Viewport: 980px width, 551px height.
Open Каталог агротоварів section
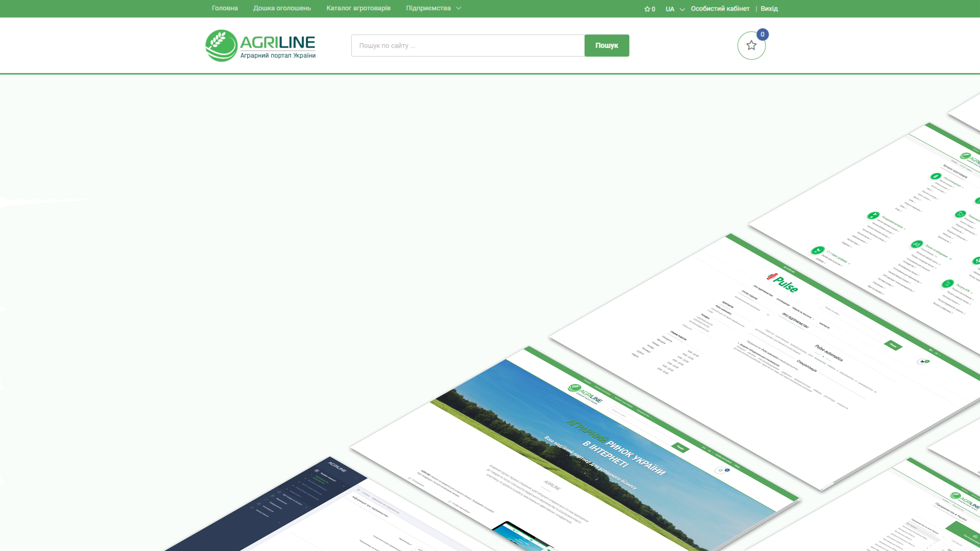click(x=358, y=8)
